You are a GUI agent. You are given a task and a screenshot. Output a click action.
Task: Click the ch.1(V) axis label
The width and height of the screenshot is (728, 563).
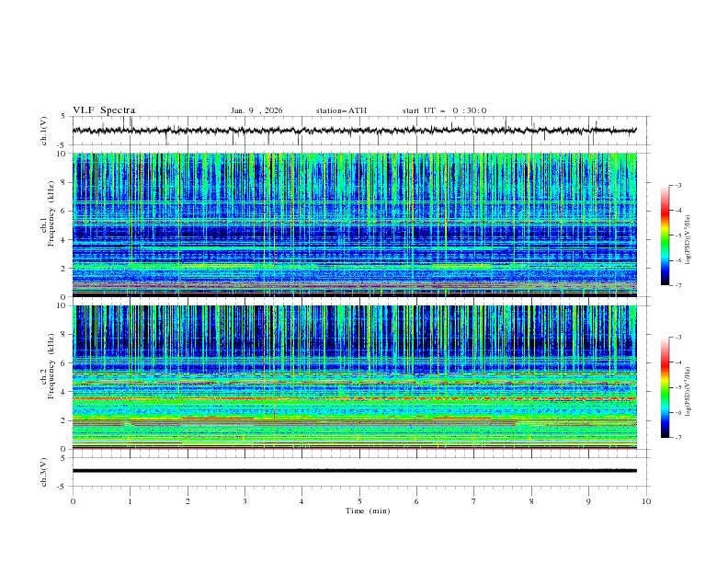tap(44, 131)
